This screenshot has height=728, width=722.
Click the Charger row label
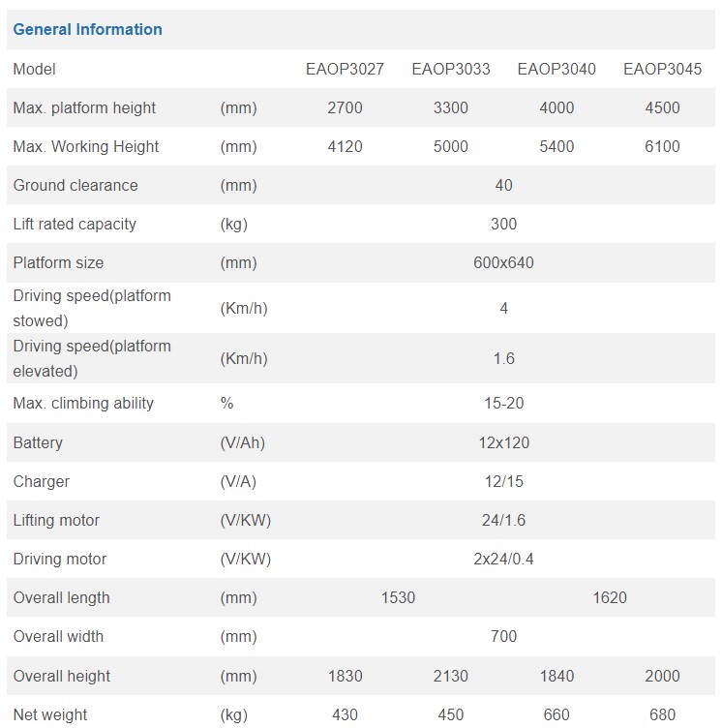click(42, 481)
